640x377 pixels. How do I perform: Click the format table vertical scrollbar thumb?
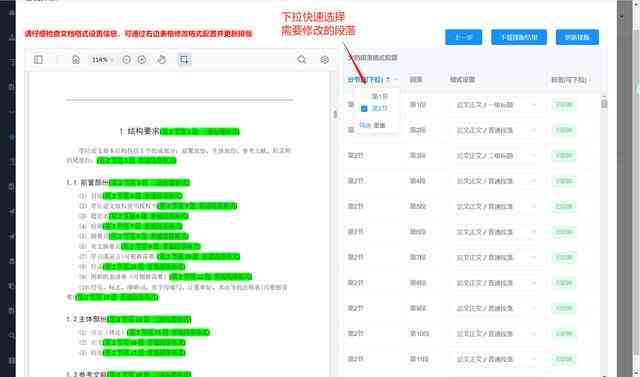click(x=604, y=104)
